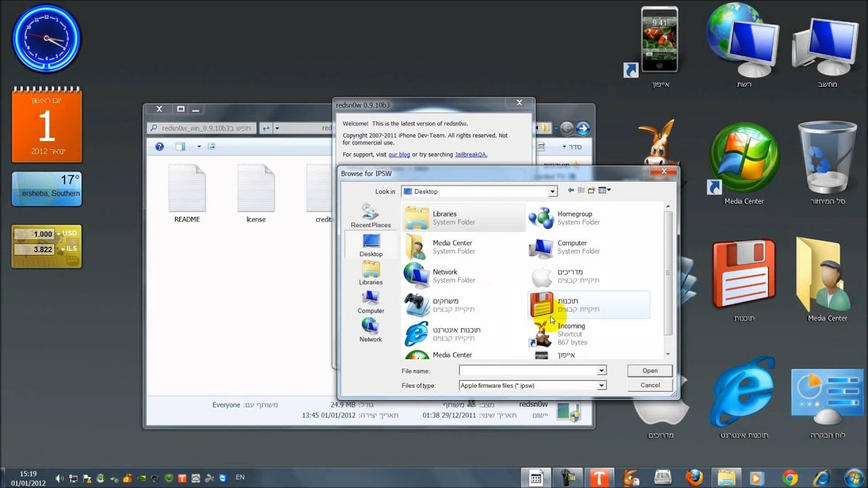The height and width of the screenshot is (488, 868).
Task: Click the calendar gadget showing 1
Action: pyautogui.click(x=47, y=125)
